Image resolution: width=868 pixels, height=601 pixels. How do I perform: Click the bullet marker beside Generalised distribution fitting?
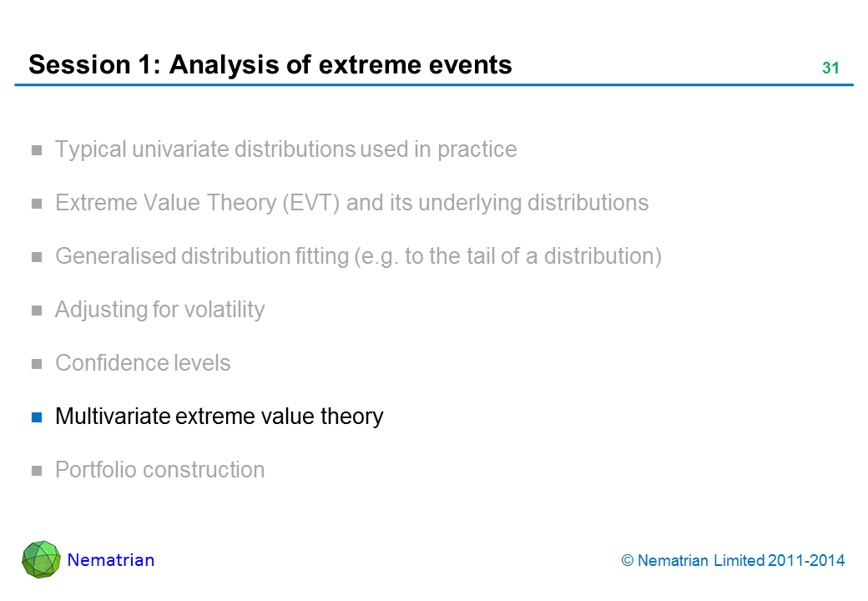(x=37, y=257)
